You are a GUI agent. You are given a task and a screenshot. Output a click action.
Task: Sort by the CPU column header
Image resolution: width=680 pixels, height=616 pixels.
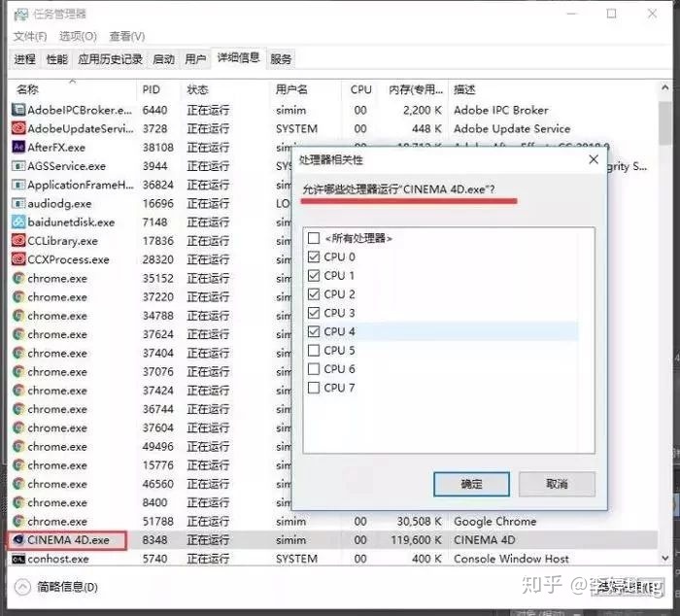360,89
